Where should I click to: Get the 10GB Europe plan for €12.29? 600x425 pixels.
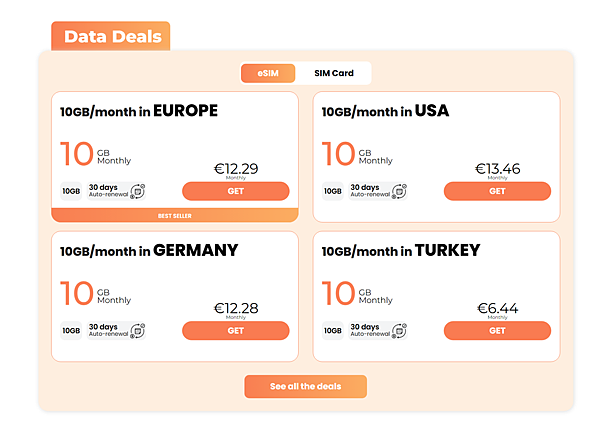tap(235, 191)
